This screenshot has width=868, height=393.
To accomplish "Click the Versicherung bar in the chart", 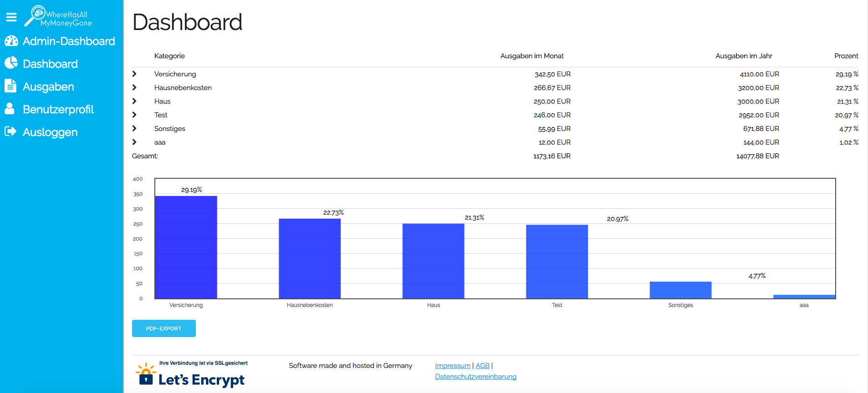I will click(186, 247).
